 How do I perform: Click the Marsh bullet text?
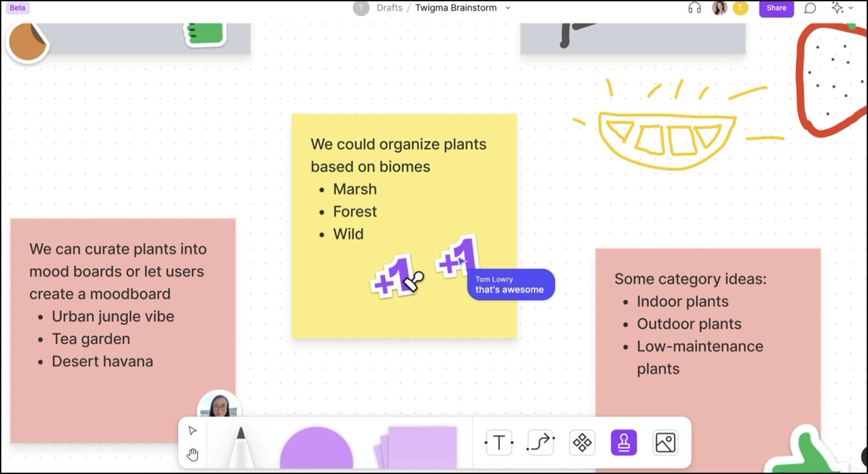355,189
